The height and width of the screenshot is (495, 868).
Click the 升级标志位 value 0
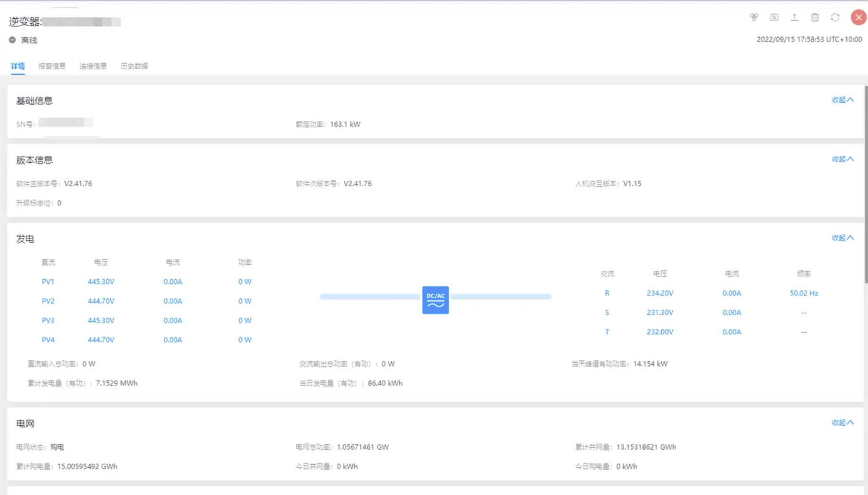pos(59,203)
